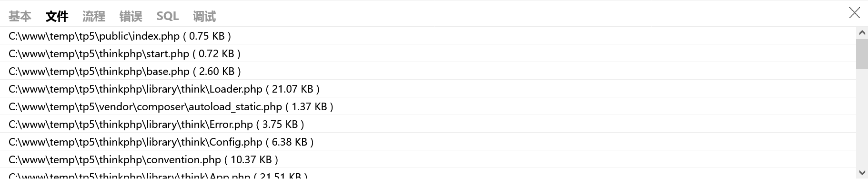868x179 pixels.
Task: Select the convention.php row
Action: point(428,159)
